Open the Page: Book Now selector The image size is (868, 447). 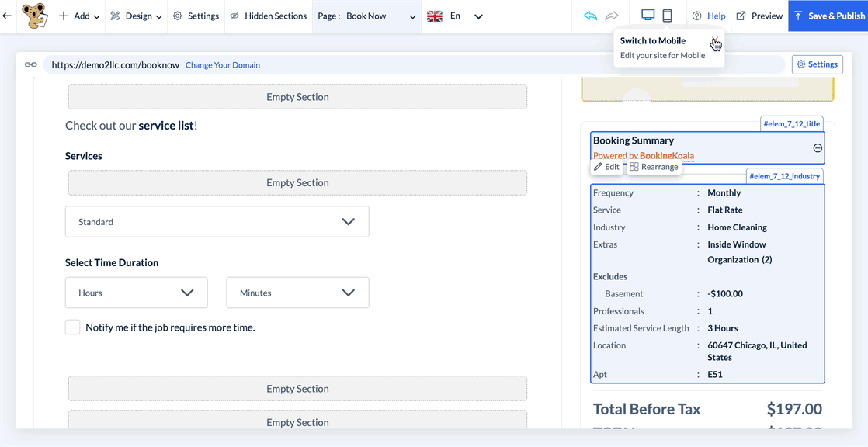[366, 16]
